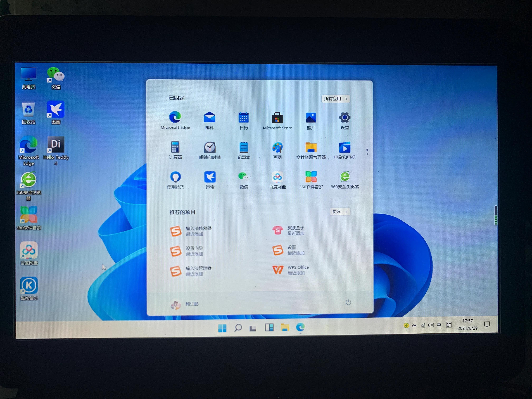Expand More (更多) recommended items
The height and width of the screenshot is (399, 532).
coord(340,211)
